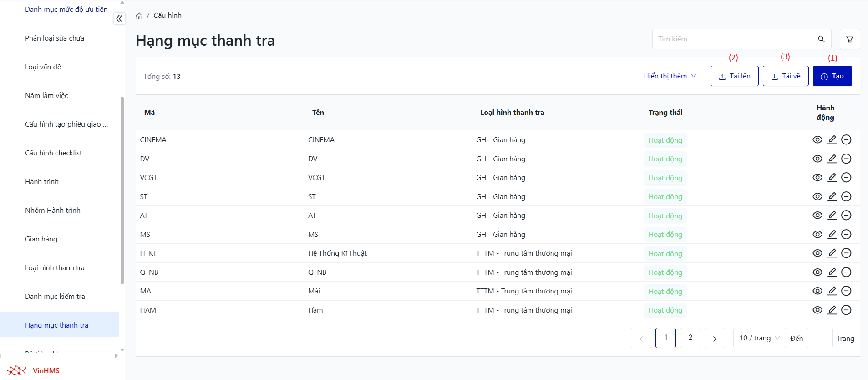Open 'Loại hình thanh tra' sidebar menu

click(x=55, y=268)
